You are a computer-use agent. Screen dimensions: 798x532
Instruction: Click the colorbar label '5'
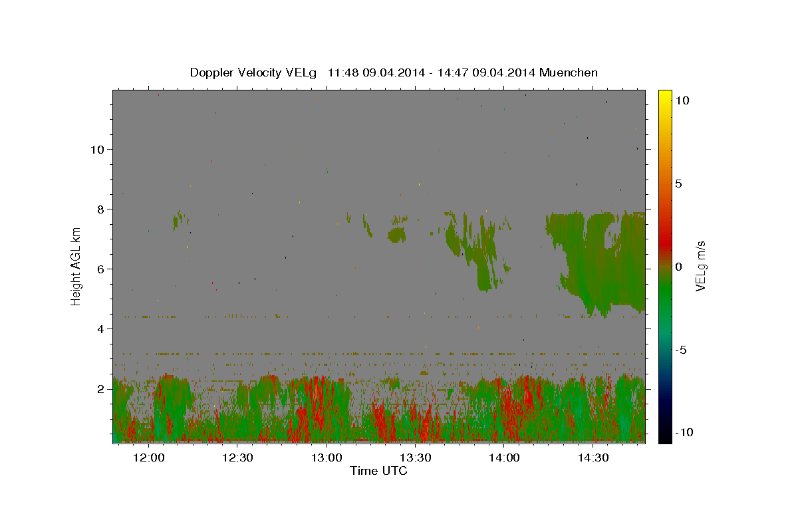pyautogui.click(x=678, y=184)
